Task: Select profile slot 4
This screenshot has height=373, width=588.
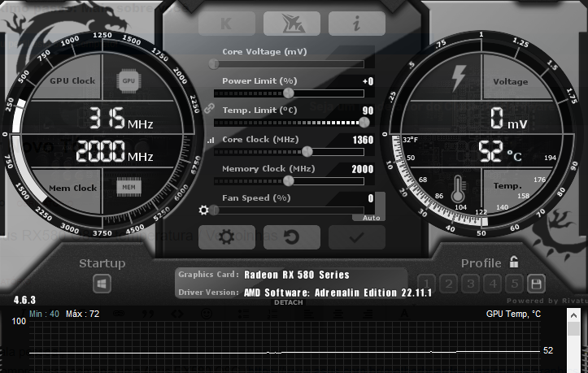Action: coord(493,284)
